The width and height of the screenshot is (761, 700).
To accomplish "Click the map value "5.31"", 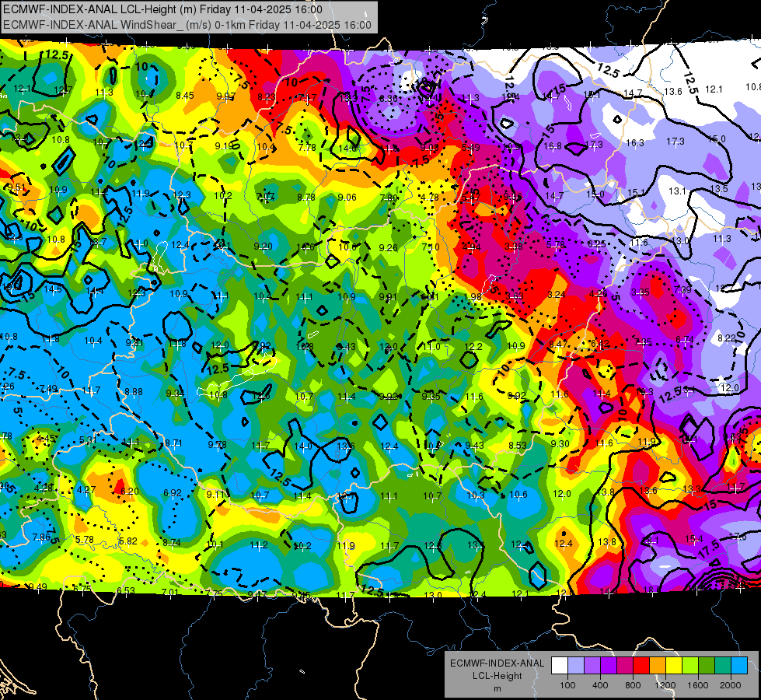I will click(x=89, y=440).
